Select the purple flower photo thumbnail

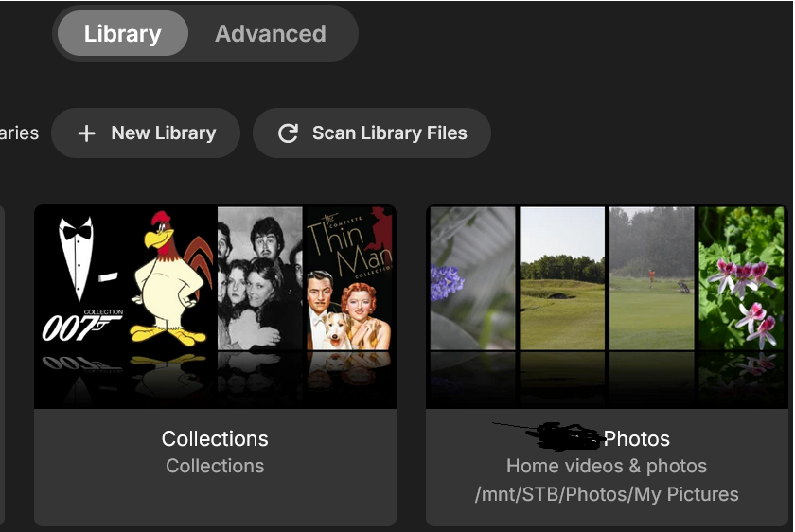point(472,278)
